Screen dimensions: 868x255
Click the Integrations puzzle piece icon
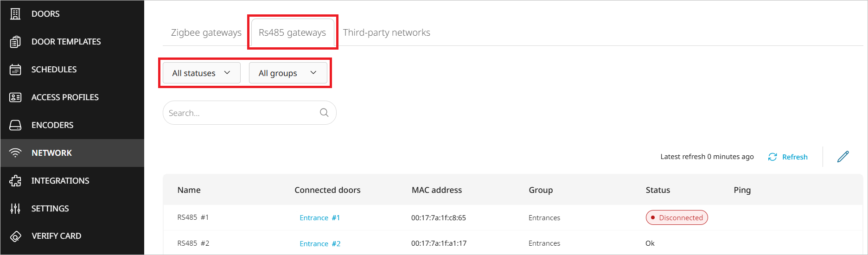[x=15, y=181]
